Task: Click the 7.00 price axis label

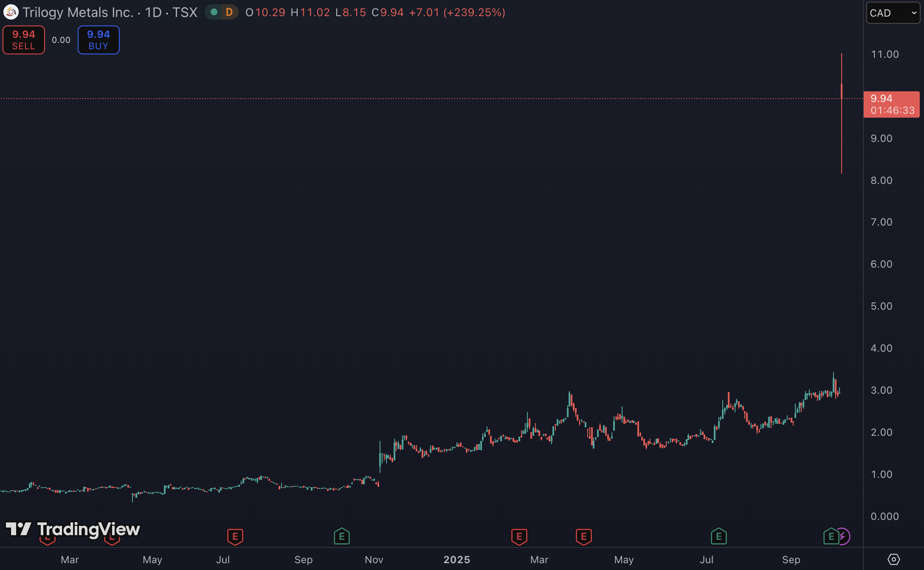Action: [882, 222]
